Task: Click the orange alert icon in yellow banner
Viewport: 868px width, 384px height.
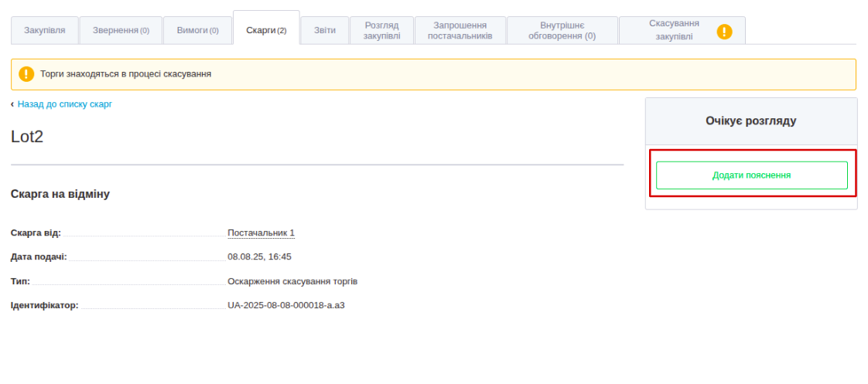Action: pyautogui.click(x=26, y=74)
